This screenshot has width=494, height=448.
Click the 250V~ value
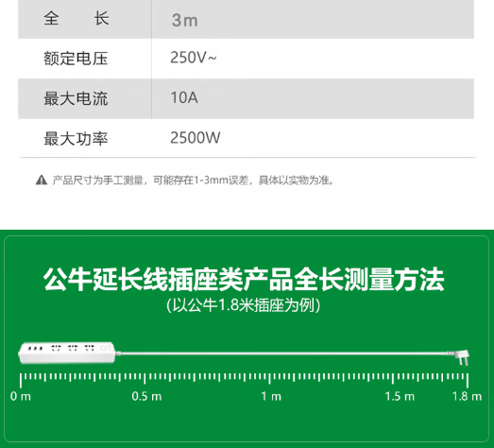(x=194, y=58)
